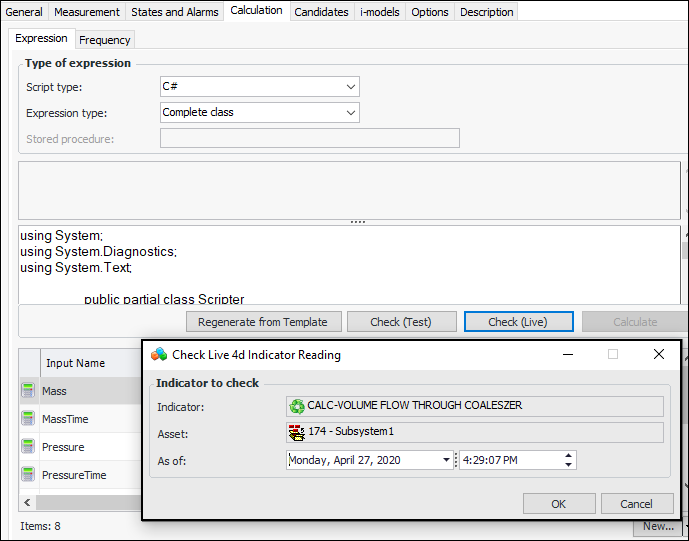The height and width of the screenshot is (541, 689).
Task: Open the Frequency sub-tab
Action: pyautogui.click(x=105, y=40)
